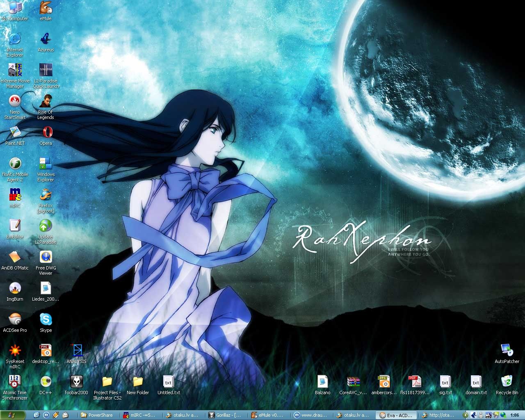
Task: Launch AutoPatcher desktop icon
Action: pos(507,354)
